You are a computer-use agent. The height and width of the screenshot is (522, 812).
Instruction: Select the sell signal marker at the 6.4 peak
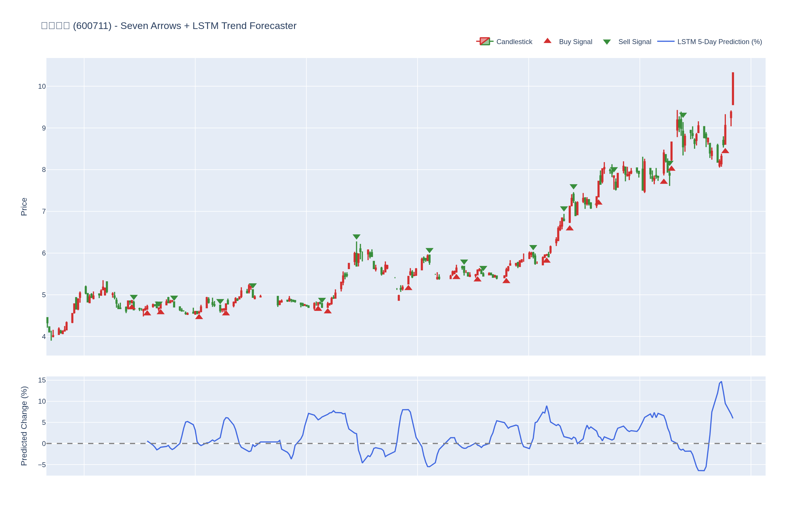(356, 237)
